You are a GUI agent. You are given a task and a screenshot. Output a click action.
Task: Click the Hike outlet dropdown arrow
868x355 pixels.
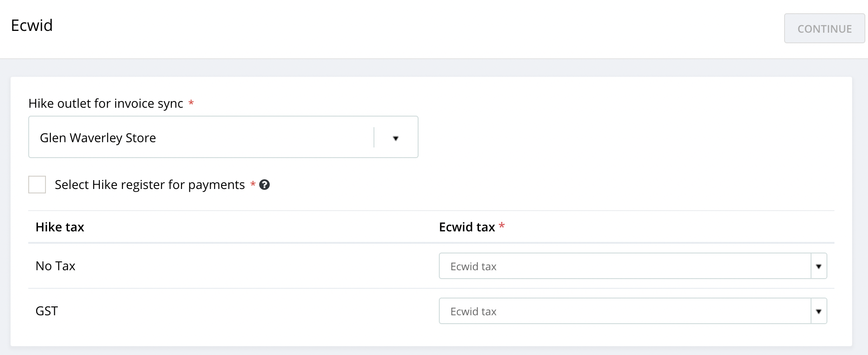[x=396, y=138]
